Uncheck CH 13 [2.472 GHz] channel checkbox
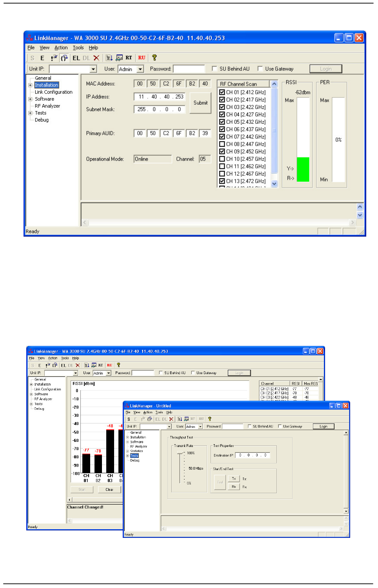The image size is (378, 588). coord(222,181)
